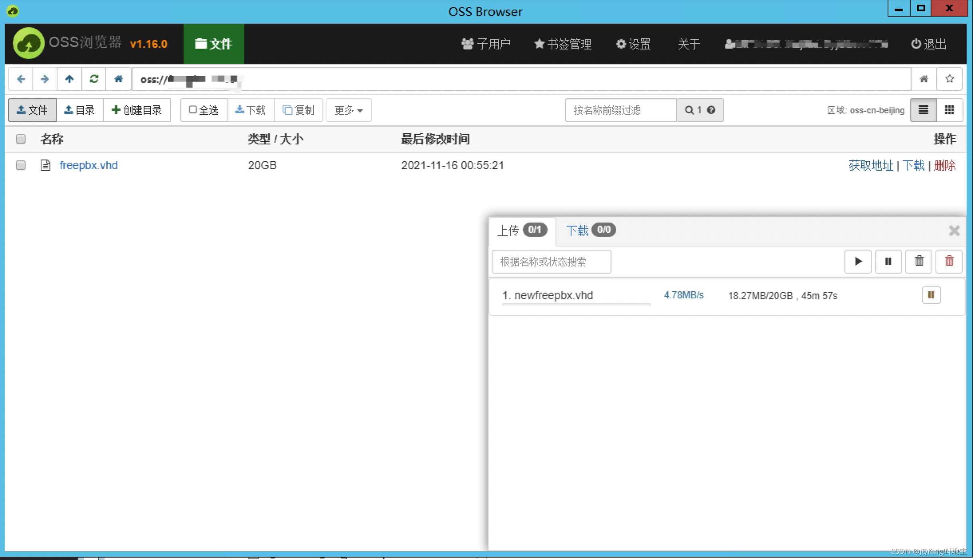Check the freepbx.vhd row checkbox

21,165
